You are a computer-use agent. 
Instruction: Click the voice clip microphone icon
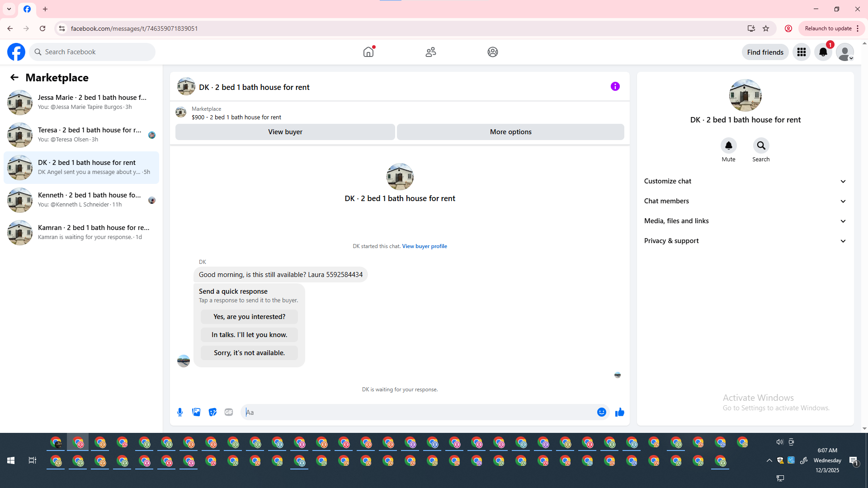pos(180,412)
